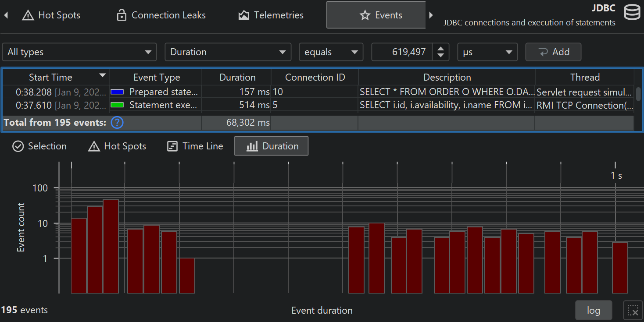Switch to the Time Line view
The width and height of the screenshot is (644, 322).
[195, 146]
